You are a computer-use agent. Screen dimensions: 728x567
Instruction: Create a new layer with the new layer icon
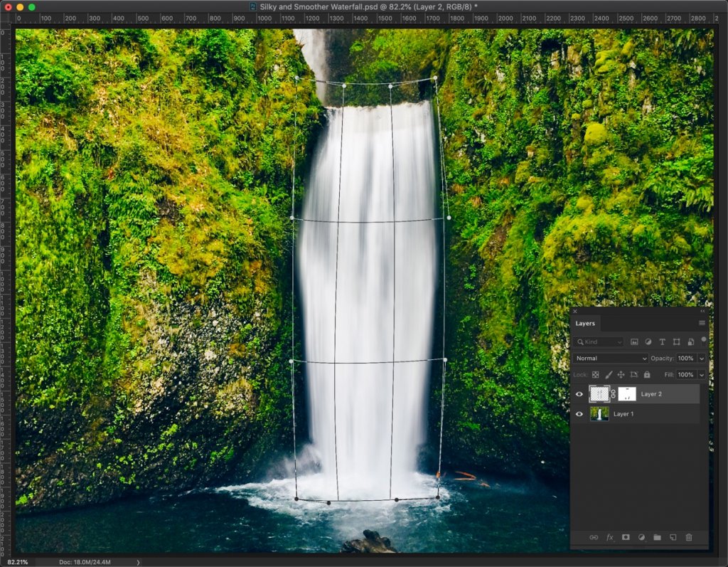(673, 537)
